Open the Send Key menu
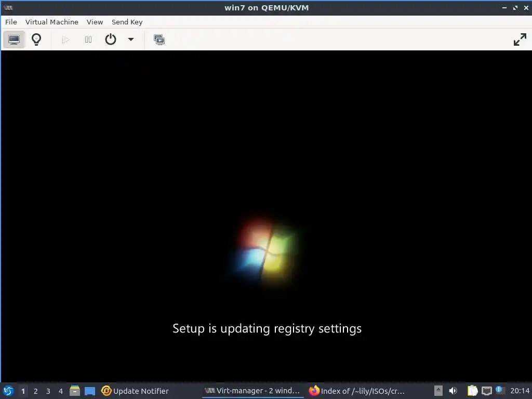 coord(127,22)
